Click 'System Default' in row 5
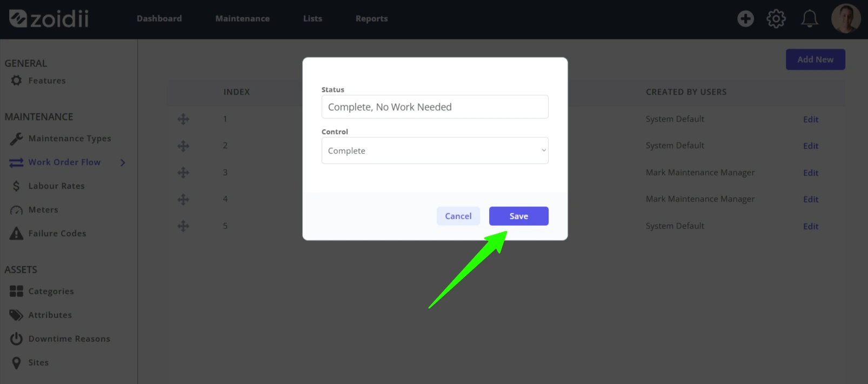The width and height of the screenshot is (868, 384). [x=675, y=226]
